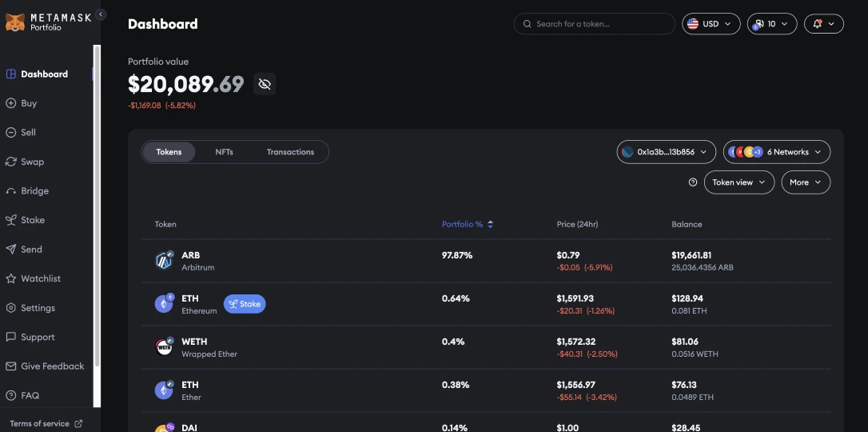The height and width of the screenshot is (432, 868).
Task: Click the Balance column header
Action: [687, 224]
